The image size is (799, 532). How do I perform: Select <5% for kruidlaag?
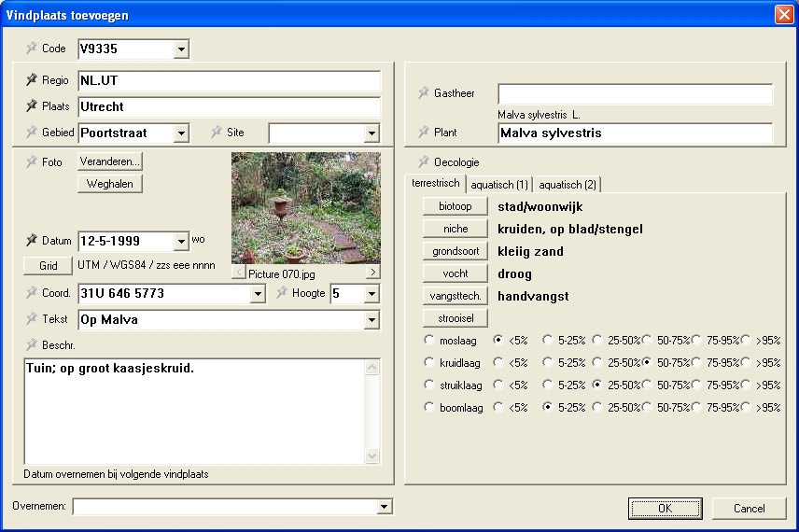pos(498,362)
